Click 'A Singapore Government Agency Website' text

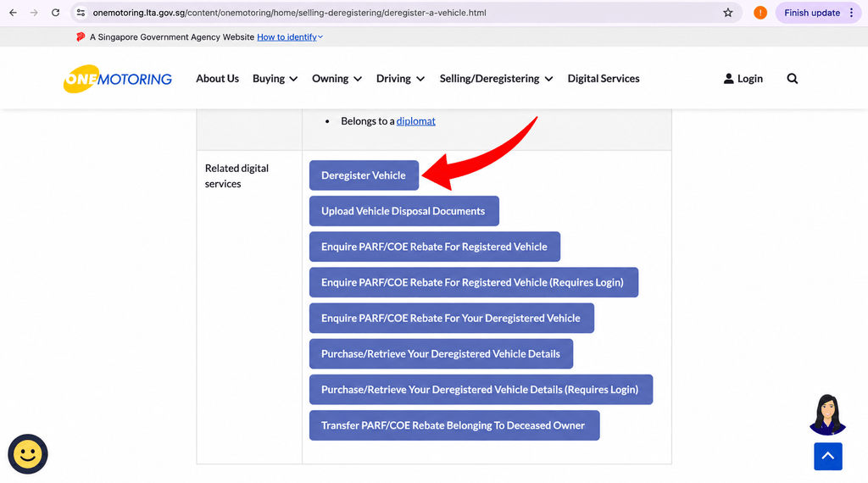pos(172,37)
